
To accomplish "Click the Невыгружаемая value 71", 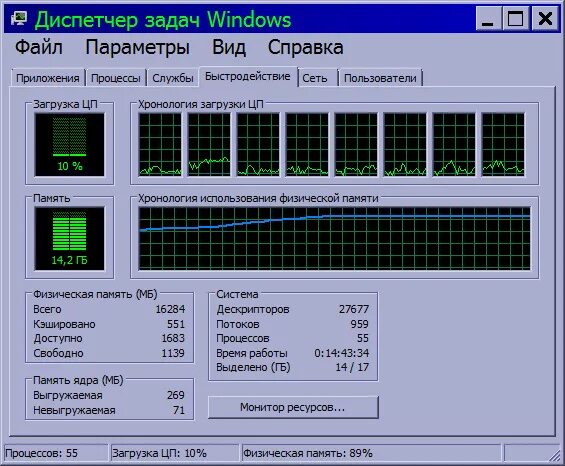I will point(179,410).
